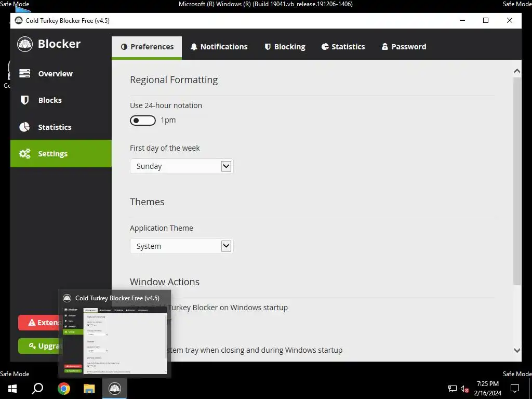Click the vertical scrollbar thumb
The width and height of the screenshot is (532, 399).
(517, 181)
